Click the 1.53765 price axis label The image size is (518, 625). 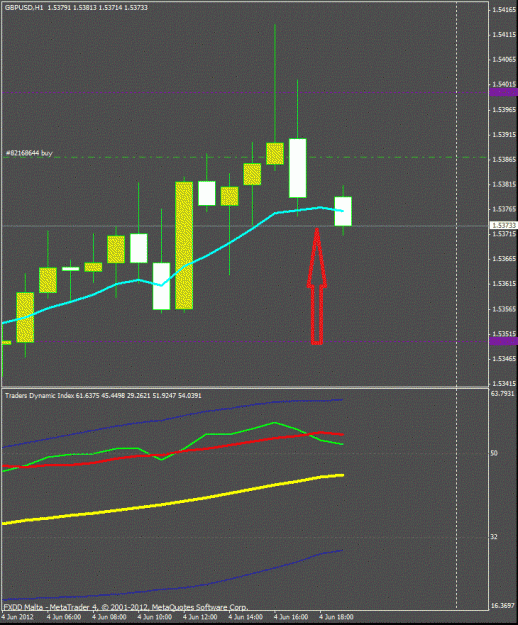tap(504, 209)
